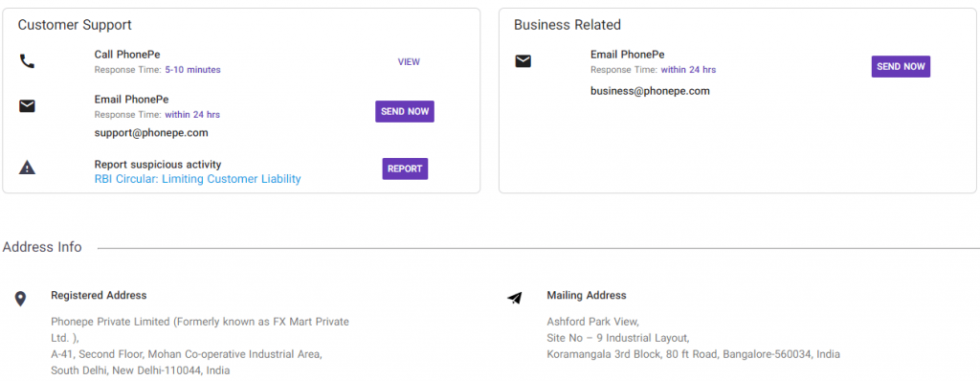Click the Address Info section heading
The width and height of the screenshot is (980, 381).
[42, 247]
